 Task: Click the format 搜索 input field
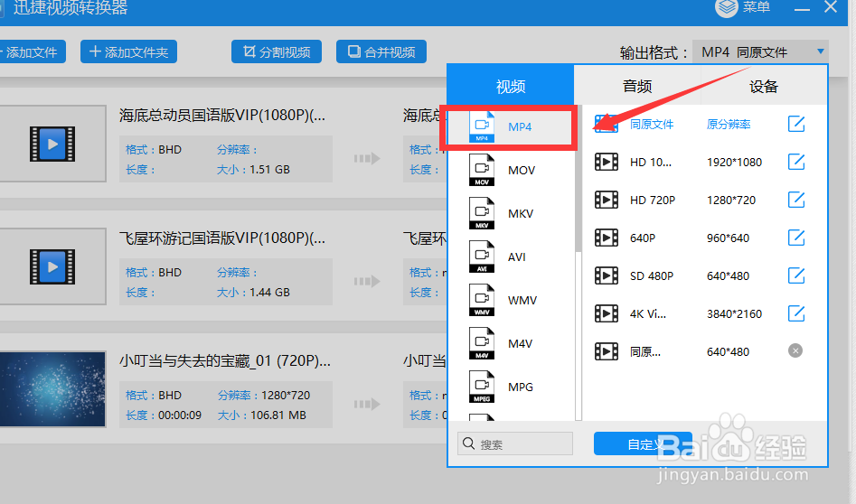515,444
